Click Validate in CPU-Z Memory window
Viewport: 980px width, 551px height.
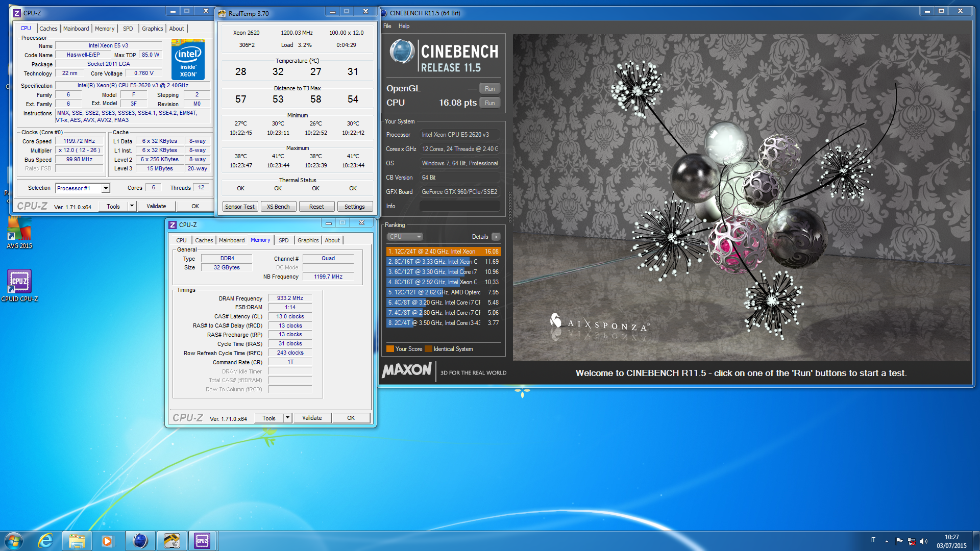tap(312, 418)
